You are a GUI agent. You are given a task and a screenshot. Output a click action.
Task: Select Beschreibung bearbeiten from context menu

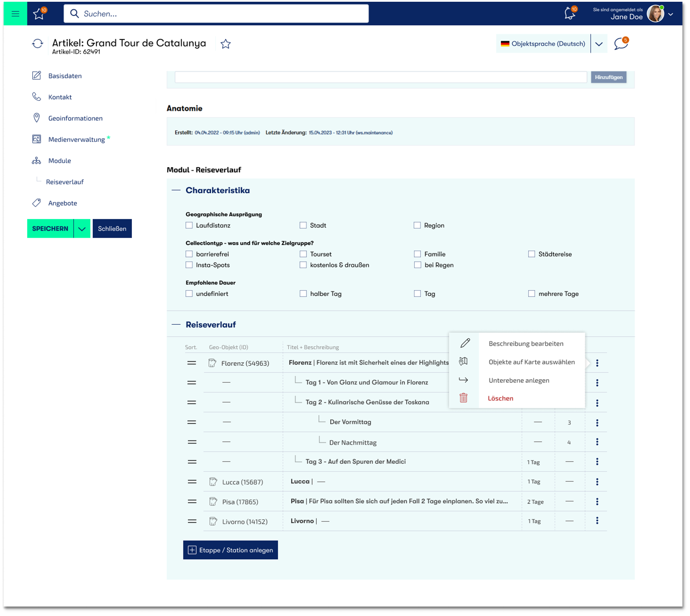(x=526, y=344)
